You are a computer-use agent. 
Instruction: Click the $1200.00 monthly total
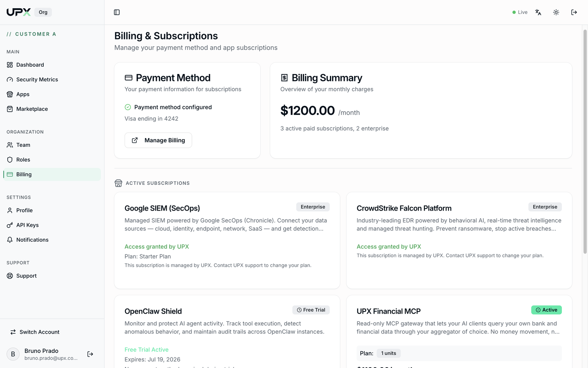click(x=307, y=110)
